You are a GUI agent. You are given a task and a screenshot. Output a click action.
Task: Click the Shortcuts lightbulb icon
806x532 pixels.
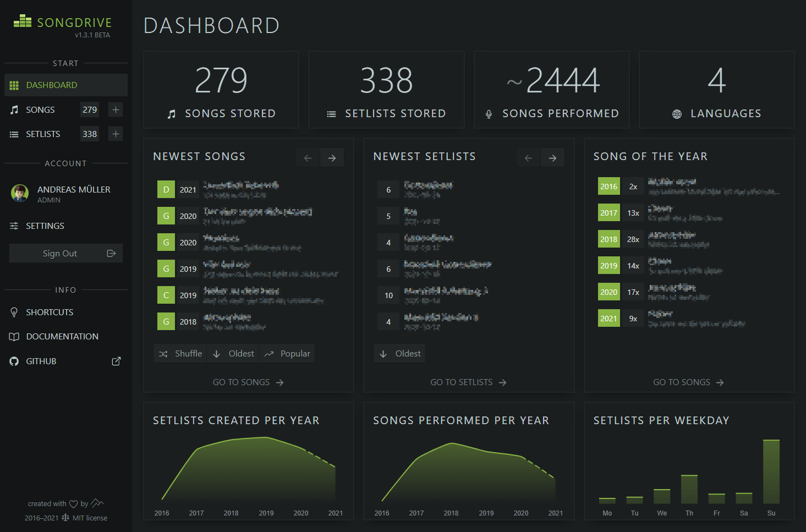(x=14, y=312)
